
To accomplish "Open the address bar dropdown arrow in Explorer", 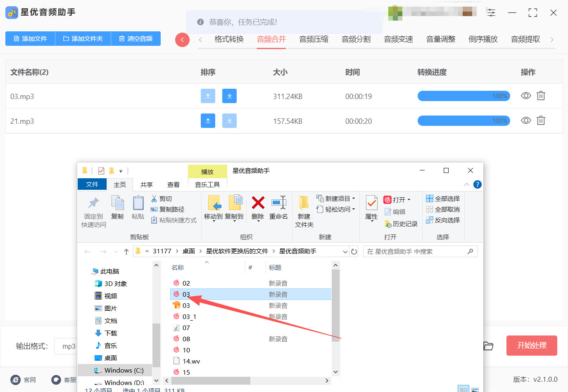I will [x=345, y=251].
